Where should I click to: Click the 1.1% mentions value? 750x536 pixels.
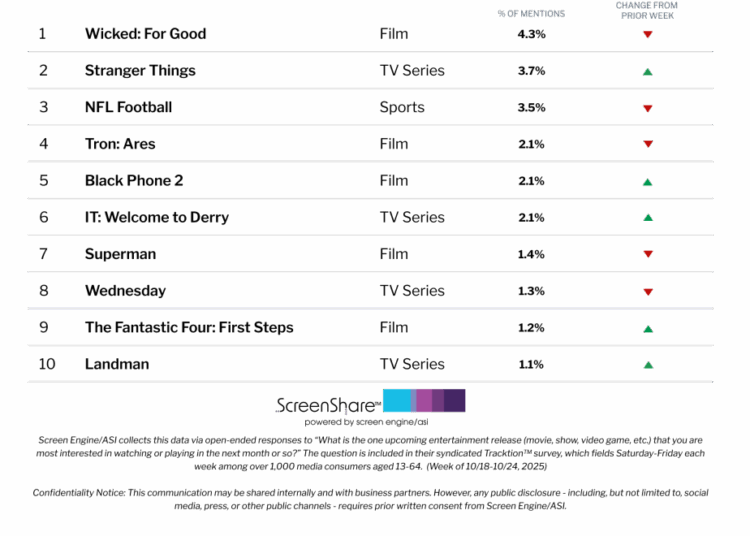[531, 365]
